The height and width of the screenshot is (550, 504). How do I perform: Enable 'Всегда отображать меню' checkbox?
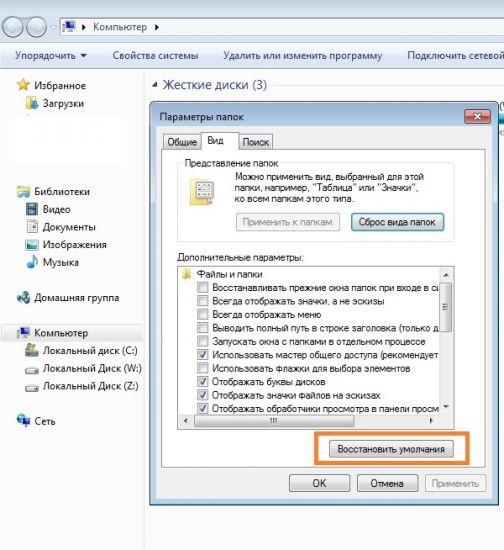[x=203, y=314]
